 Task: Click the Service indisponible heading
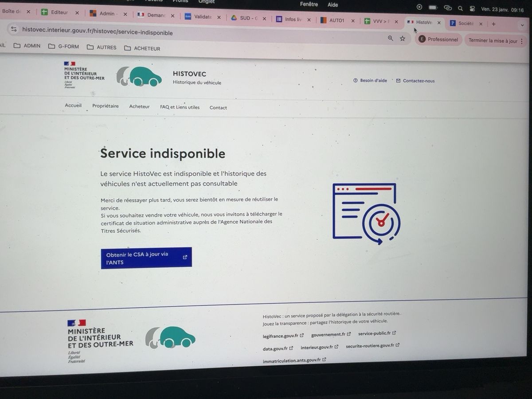point(163,153)
